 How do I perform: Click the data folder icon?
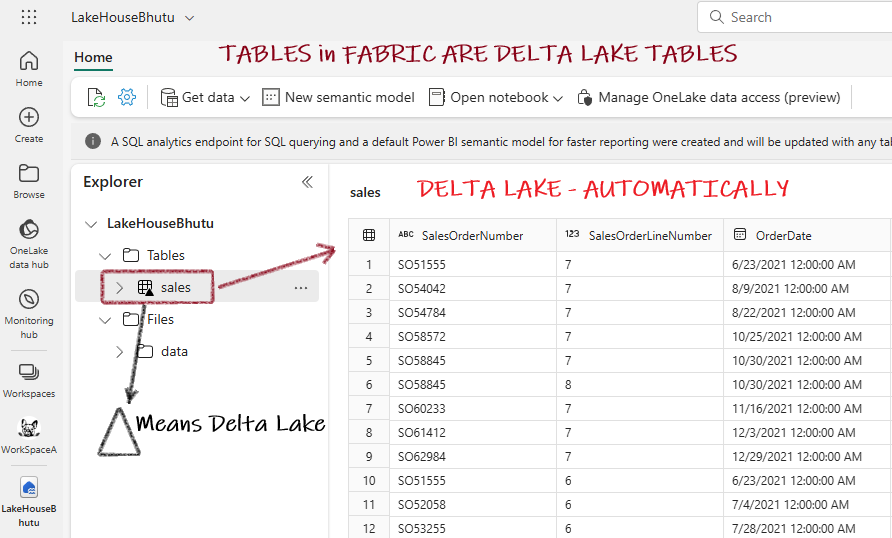[145, 351]
